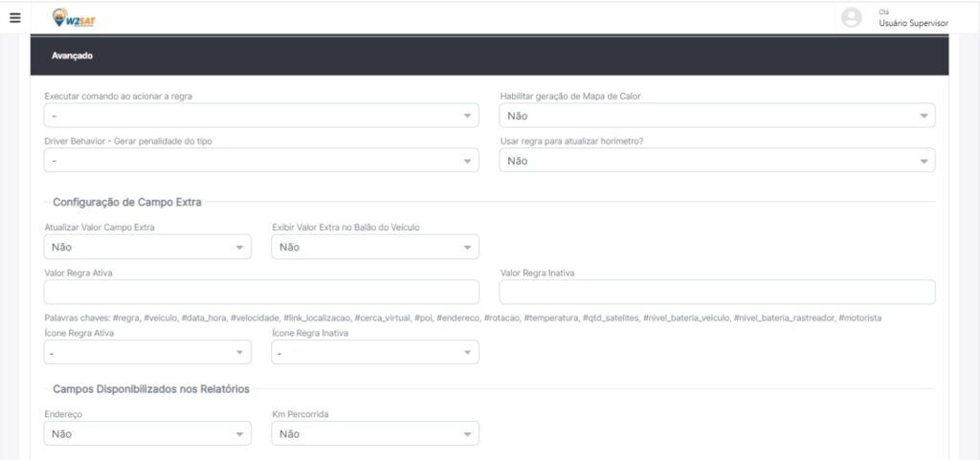Open 'Driver Behavior - Gerar penalidade' dropdown
The height and width of the screenshot is (460, 980).
pyautogui.click(x=260, y=161)
